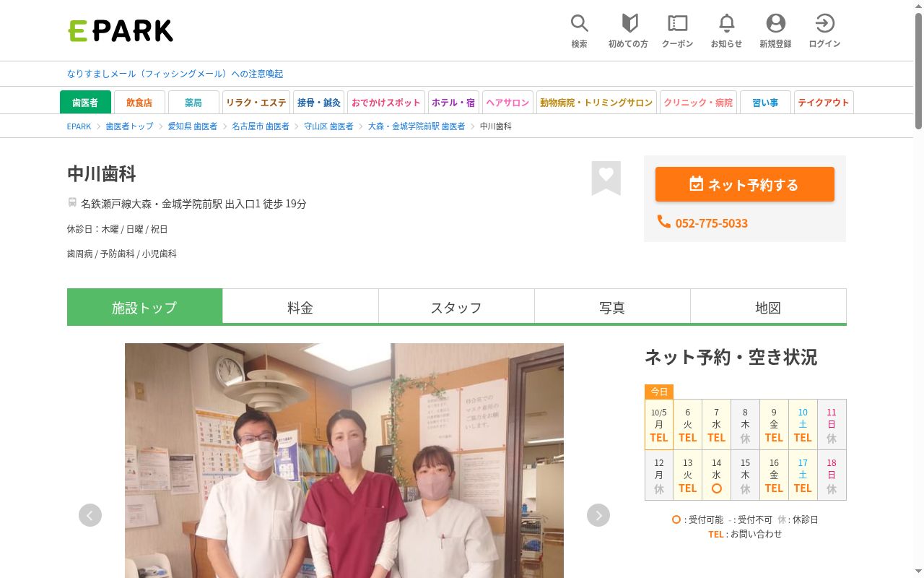924x578 pixels.
Task: Go to 大森・金城学院前駅 歯医者 breadcrumb
Action: coord(417,126)
